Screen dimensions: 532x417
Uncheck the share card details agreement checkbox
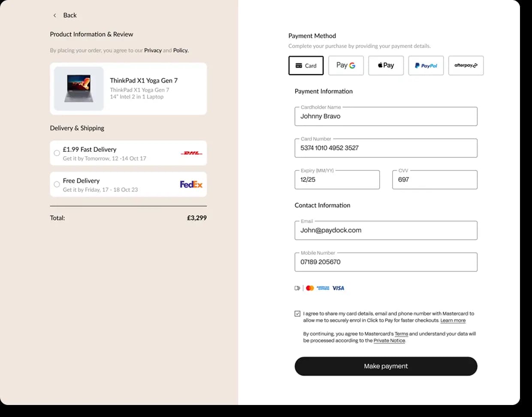tap(297, 314)
